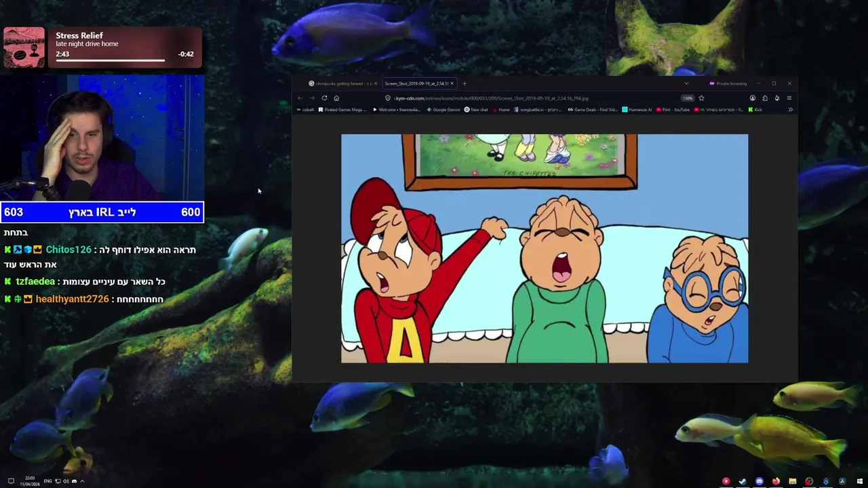Show hidden system tray icons chevron
This screenshot has width=868, height=488.
coord(82,481)
